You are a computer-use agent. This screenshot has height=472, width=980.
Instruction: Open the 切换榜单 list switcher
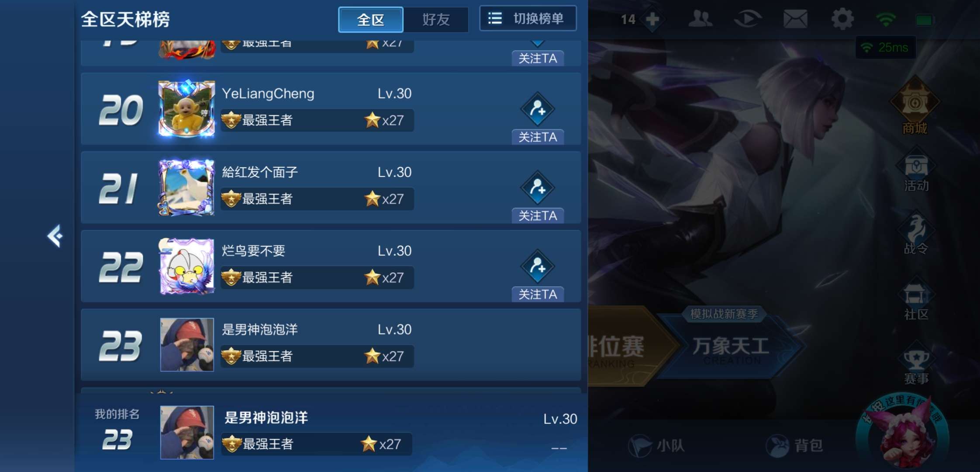tap(528, 19)
